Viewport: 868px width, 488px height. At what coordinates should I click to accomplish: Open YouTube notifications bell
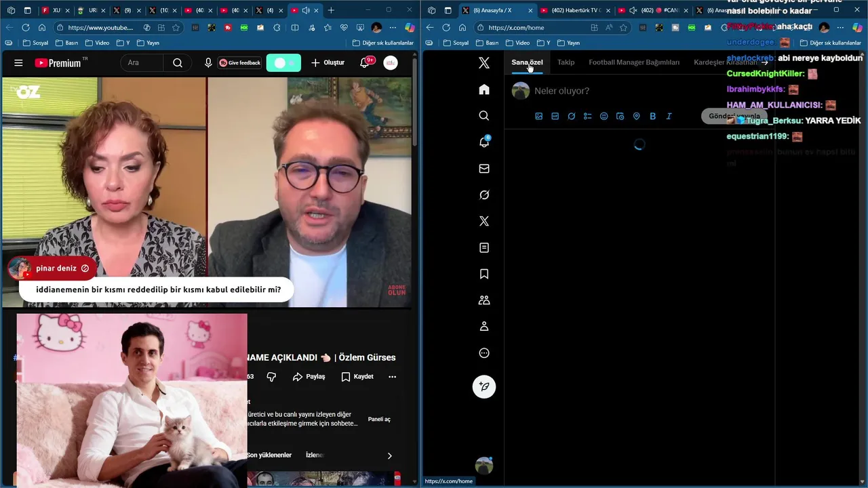click(366, 62)
